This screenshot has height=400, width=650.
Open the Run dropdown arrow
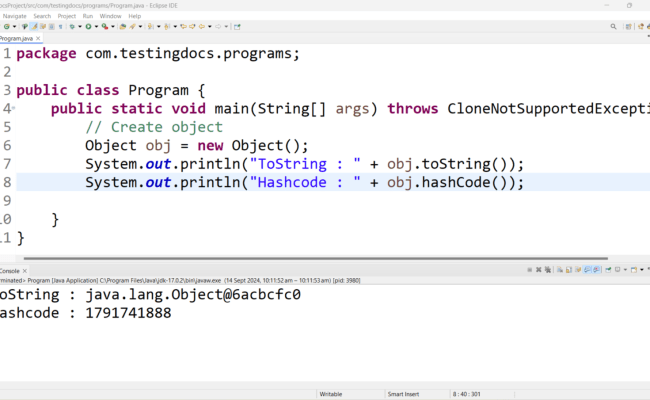96,27
